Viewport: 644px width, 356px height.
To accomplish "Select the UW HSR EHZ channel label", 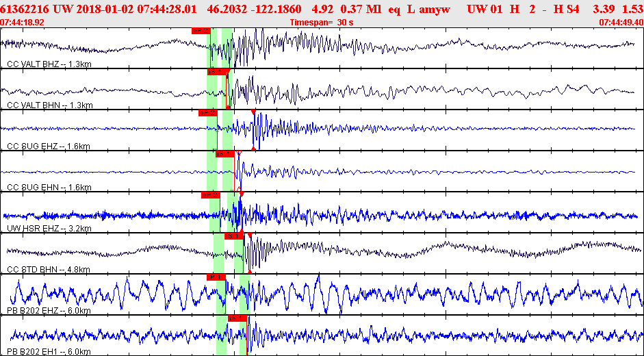I will [49, 229].
